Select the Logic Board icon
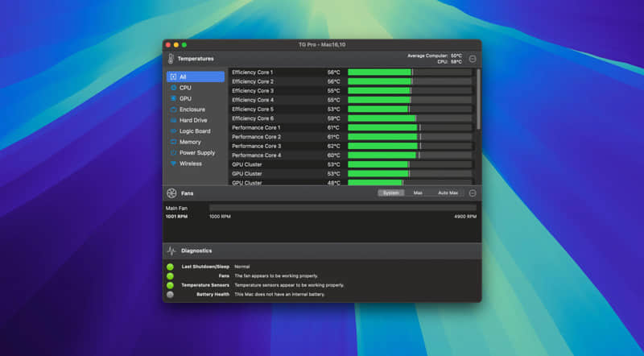 click(x=173, y=131)
